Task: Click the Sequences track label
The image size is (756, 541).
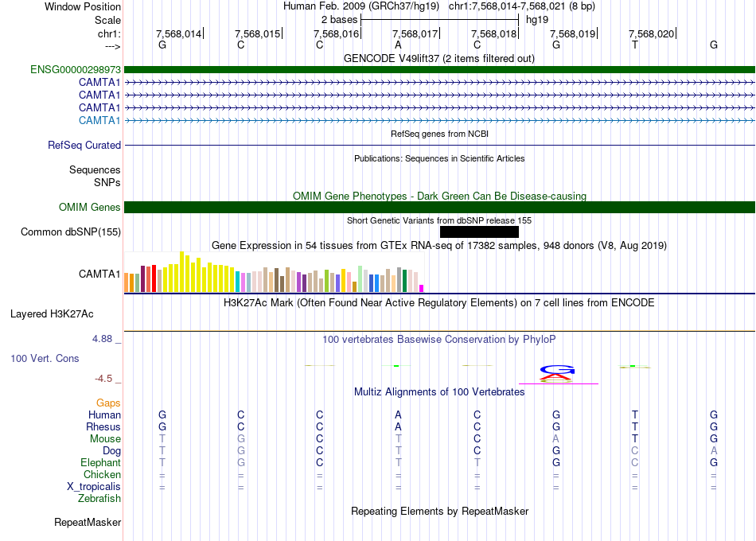Action: tap(95, 169)
